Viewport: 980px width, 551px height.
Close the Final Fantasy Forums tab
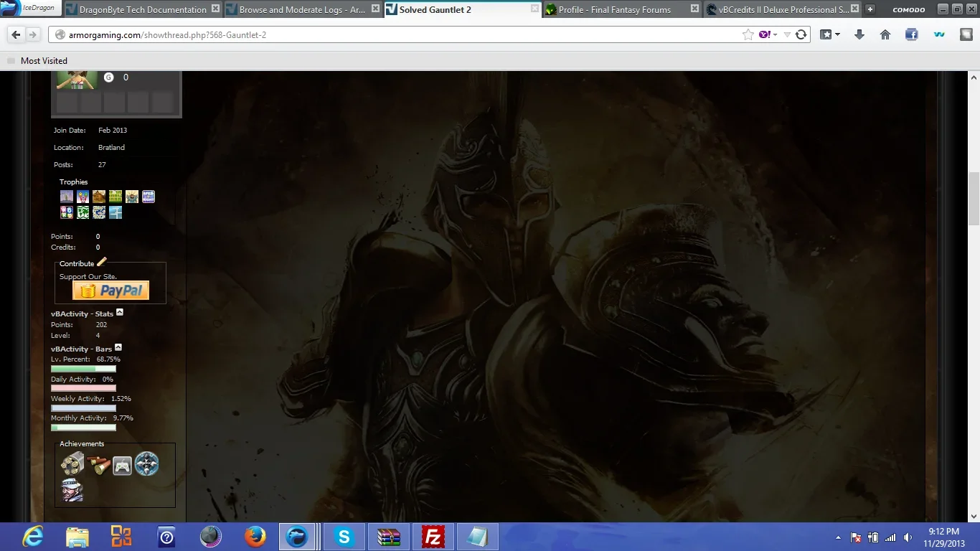pos(694,9)
